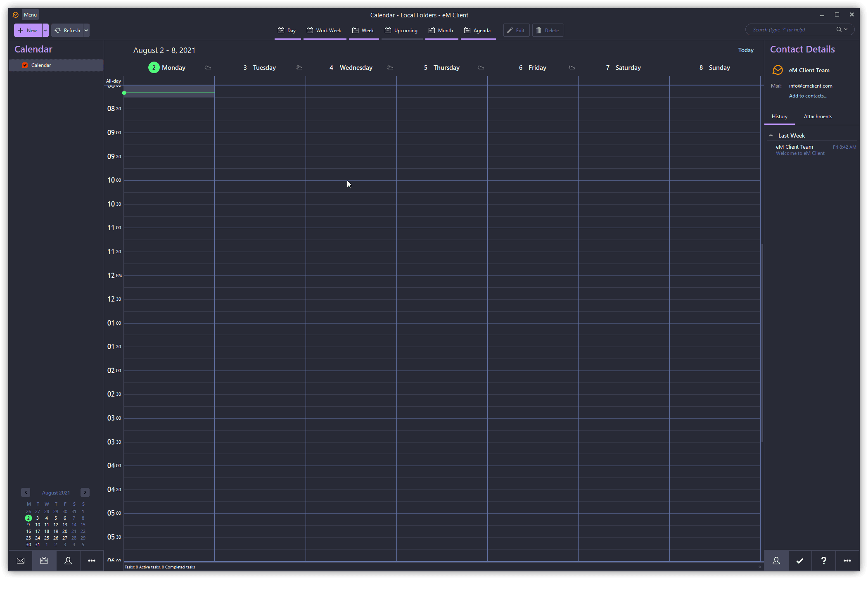Screen dimensions: 868x592
Task: Open the application Menu
Action: click(x=30, y=15)
